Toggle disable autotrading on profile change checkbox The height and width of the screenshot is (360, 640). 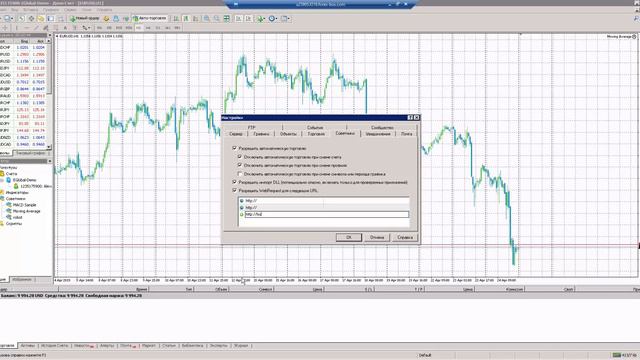[x=240, y=165]
